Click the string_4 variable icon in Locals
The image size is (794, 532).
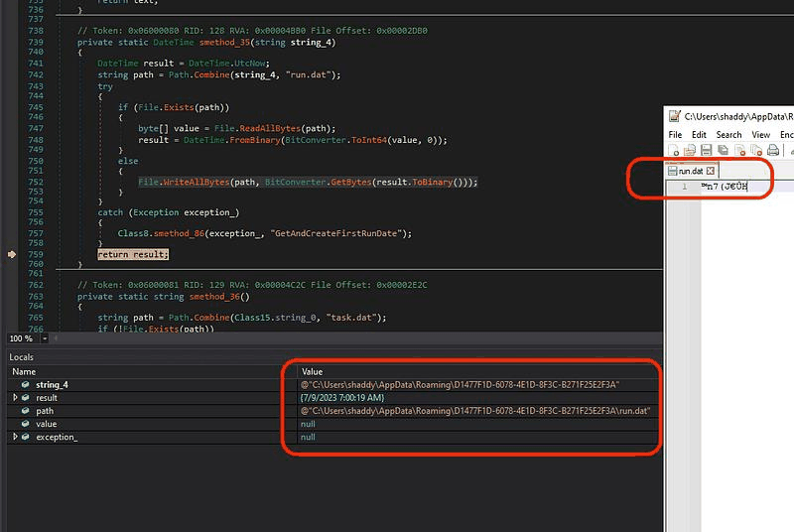[x=26, y=385]
